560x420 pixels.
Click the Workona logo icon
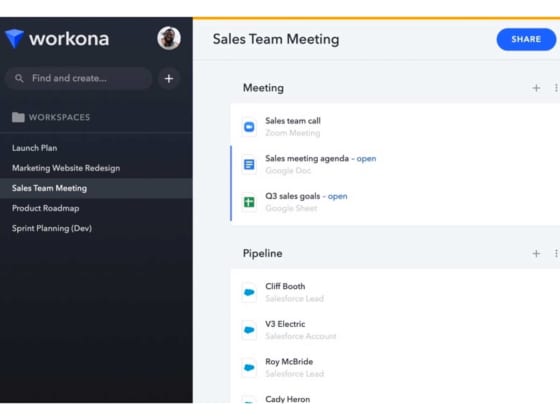tap(14, 38)
